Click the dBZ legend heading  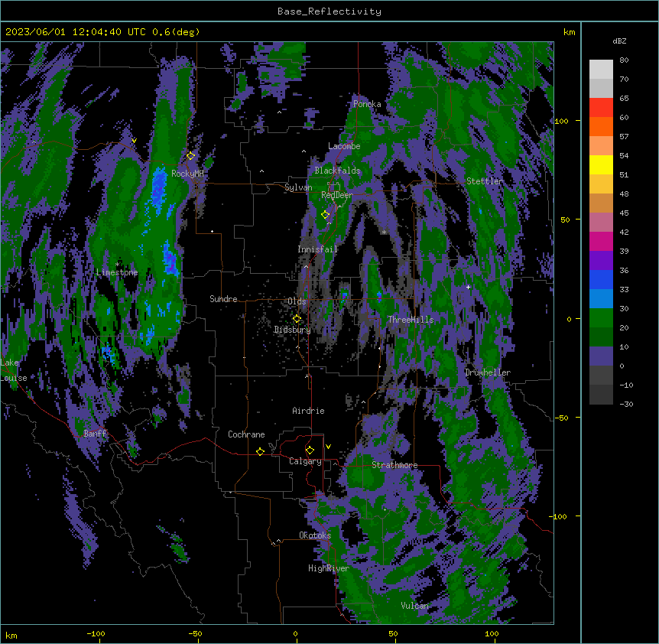pos(619,41)
